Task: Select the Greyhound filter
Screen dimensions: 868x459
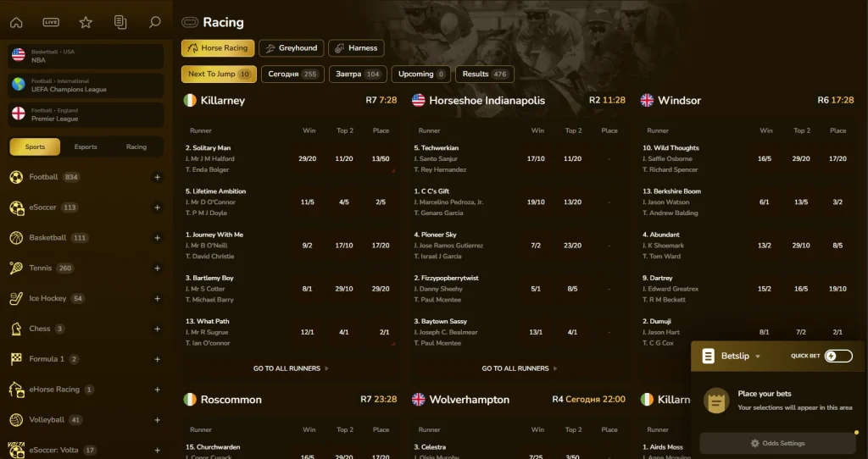Action: pos(292,48)
